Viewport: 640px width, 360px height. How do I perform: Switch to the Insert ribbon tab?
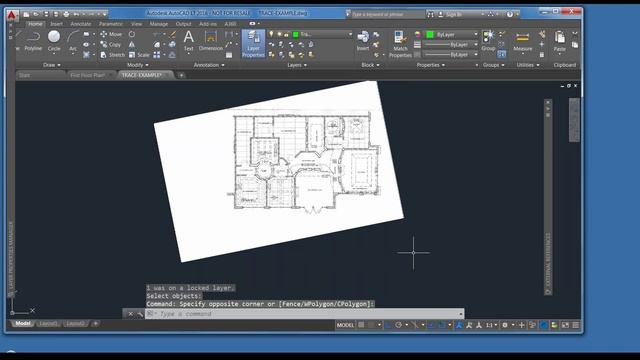click(x=56, y=24)
